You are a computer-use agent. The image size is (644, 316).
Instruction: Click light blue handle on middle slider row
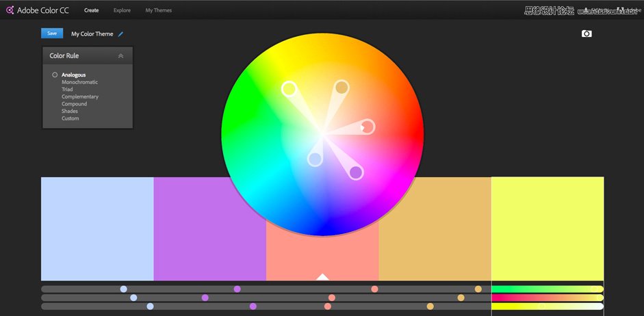coord(133,298)
